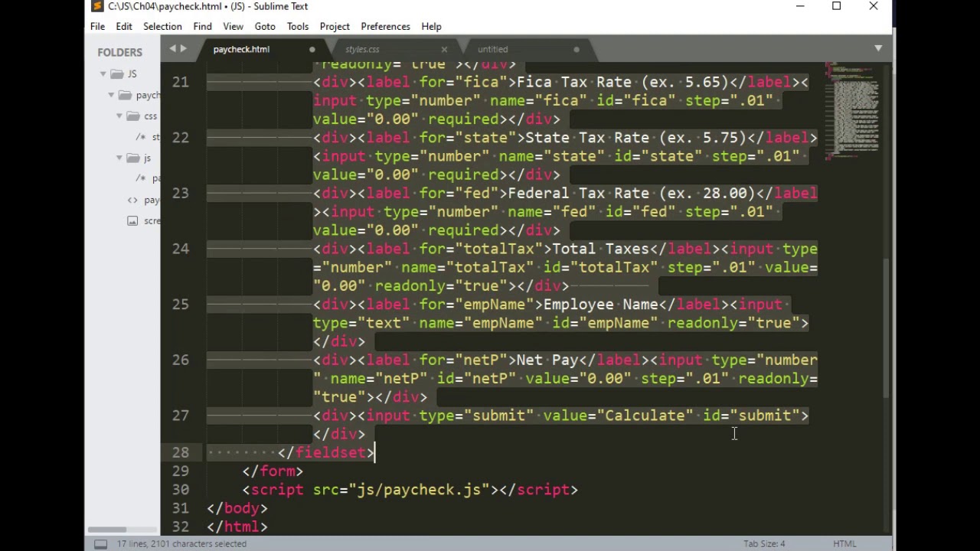Change Tab Size: 4 setting

tap(764, 544)
